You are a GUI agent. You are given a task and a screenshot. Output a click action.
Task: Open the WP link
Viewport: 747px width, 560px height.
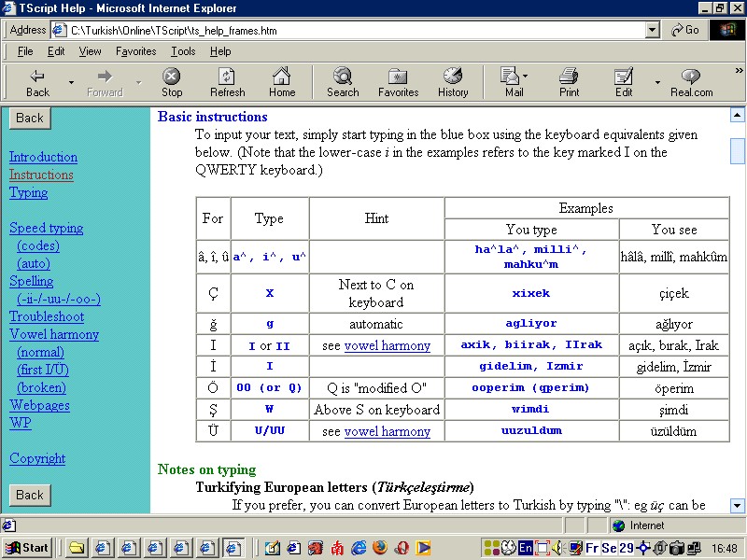[x=21, y=423]
